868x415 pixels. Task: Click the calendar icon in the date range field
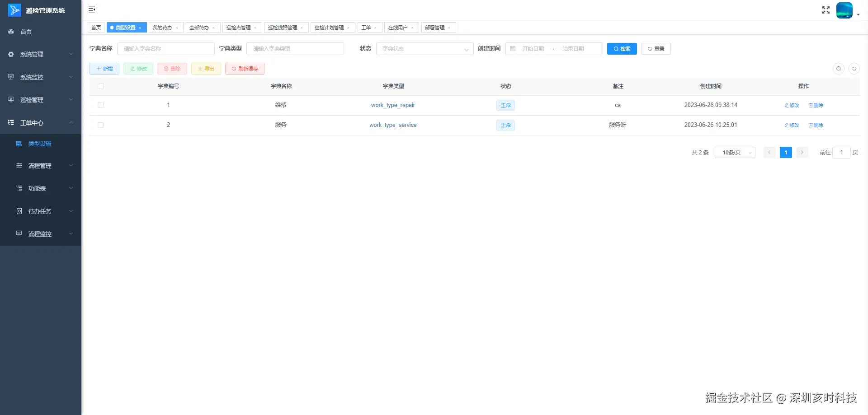(x=513, y=49)
